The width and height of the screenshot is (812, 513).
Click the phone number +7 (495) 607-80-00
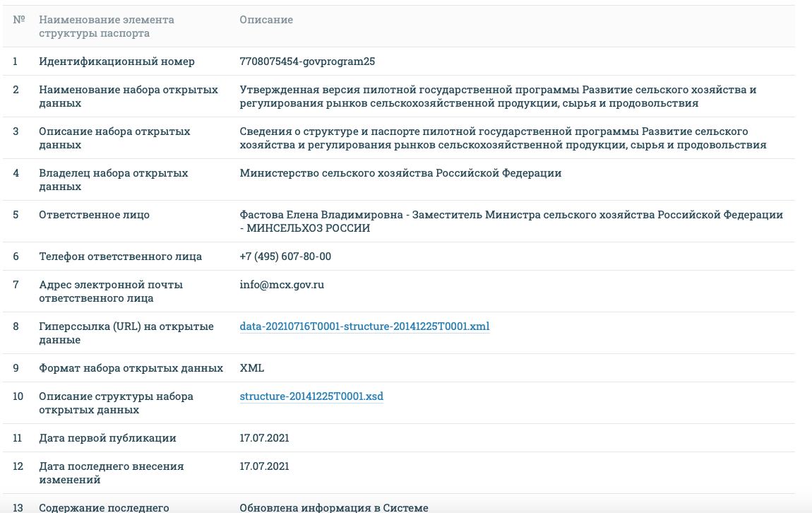click(285, 256)
